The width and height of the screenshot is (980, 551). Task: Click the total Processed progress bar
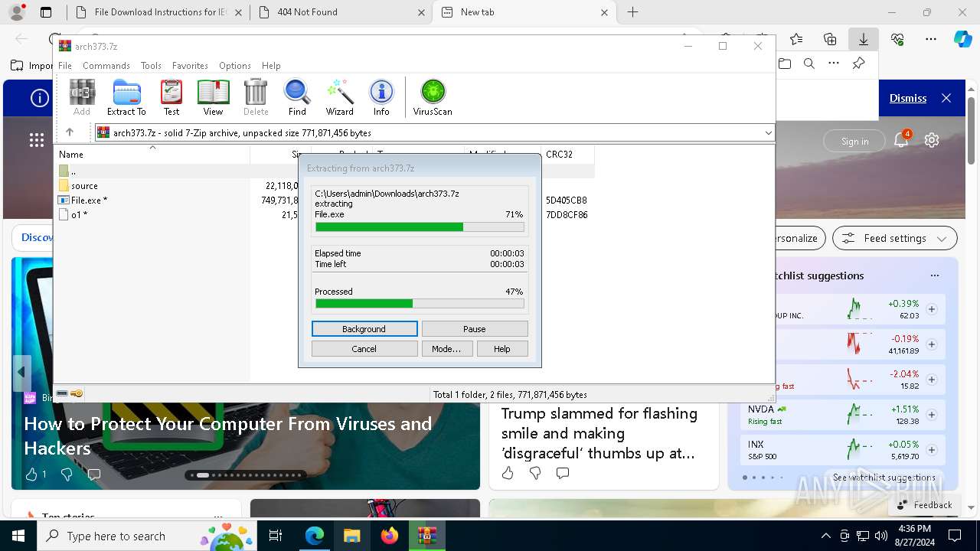(420, 304)
